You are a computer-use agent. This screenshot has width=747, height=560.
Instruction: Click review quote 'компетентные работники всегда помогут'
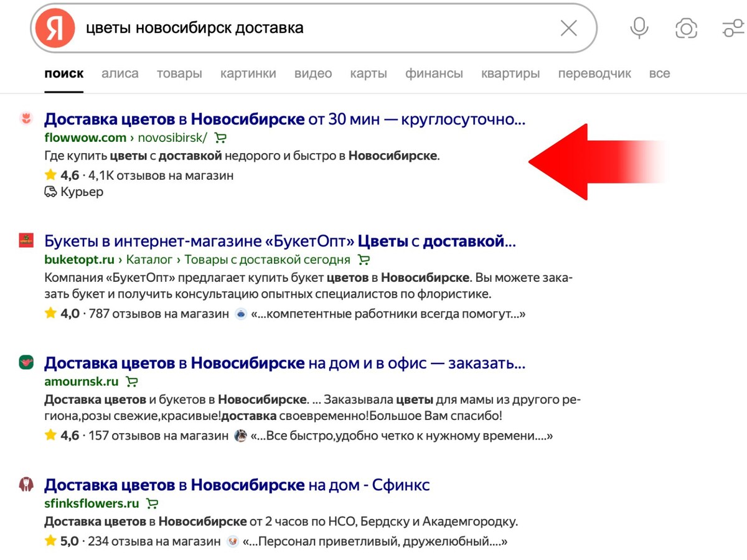[x=388, y=314]
